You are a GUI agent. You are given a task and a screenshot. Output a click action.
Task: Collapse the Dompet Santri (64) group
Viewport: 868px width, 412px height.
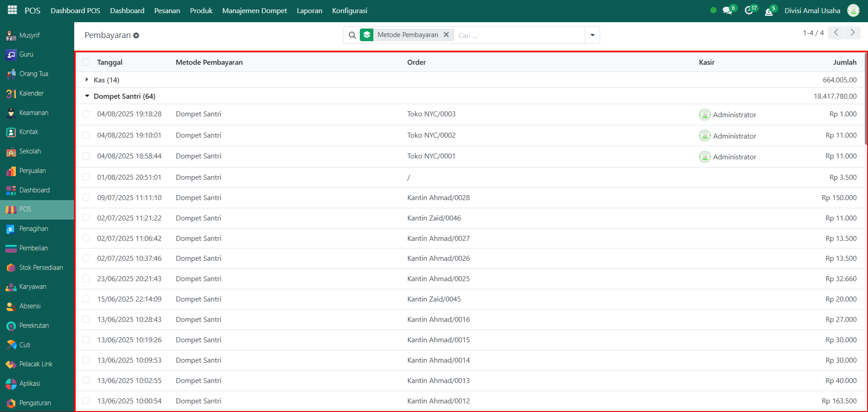click(x=87, y=96)
